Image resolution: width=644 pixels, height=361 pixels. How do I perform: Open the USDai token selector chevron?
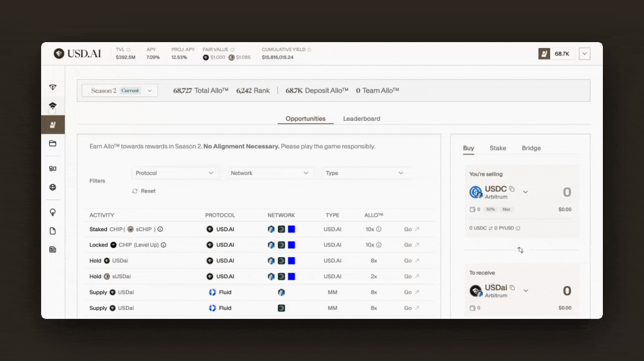526,290
